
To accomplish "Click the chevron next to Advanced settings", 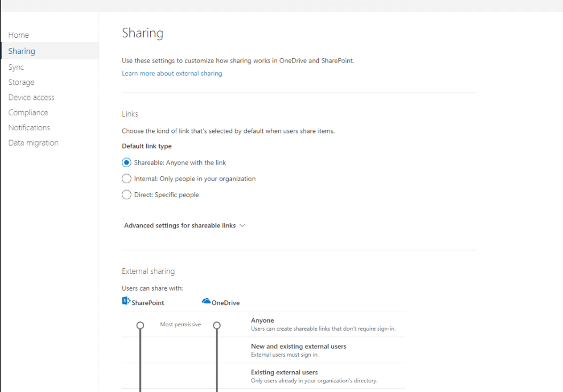I will [x=243, y=225].
